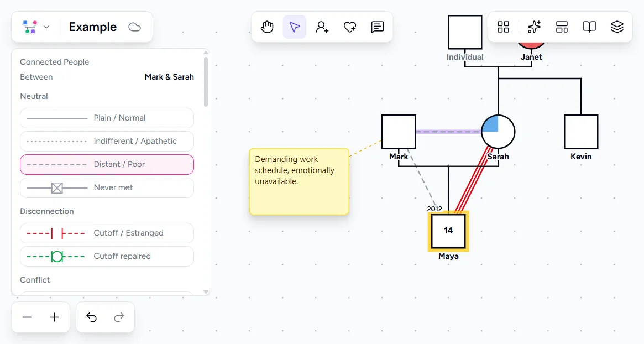
Task: Select the Sarah circle node
Action: [x=498, y=132]
